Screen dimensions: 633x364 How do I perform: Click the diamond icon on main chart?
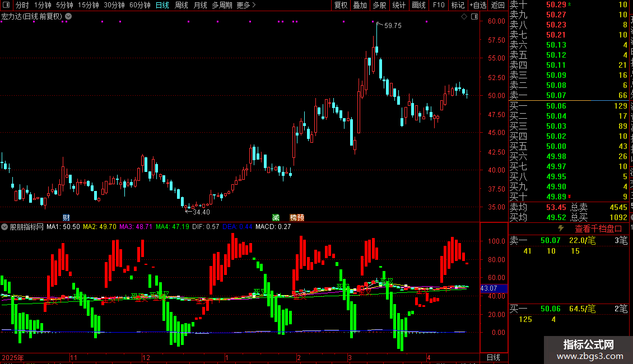point(464,17)
